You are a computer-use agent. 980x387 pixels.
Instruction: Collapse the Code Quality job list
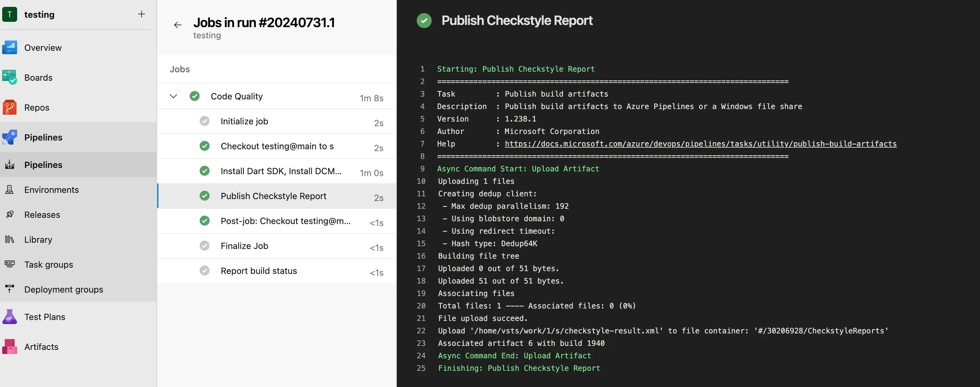pos(173,96)
